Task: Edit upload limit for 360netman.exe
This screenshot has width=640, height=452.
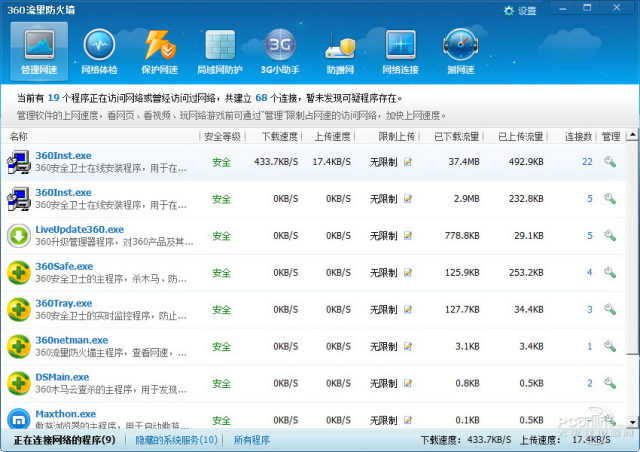Action: pos(407,346)
